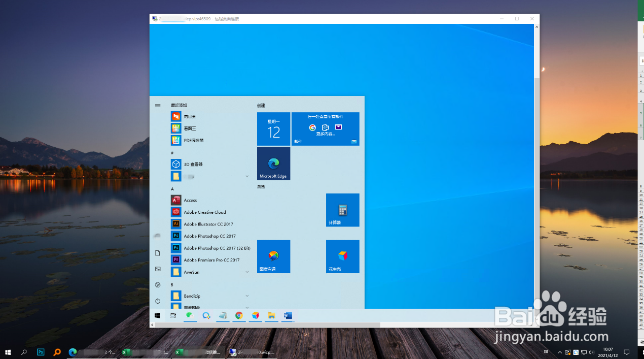Switch to Edge on the host taskbar
Image resolution: width=644 pixels, height=359 pixels.
[92, 352]
